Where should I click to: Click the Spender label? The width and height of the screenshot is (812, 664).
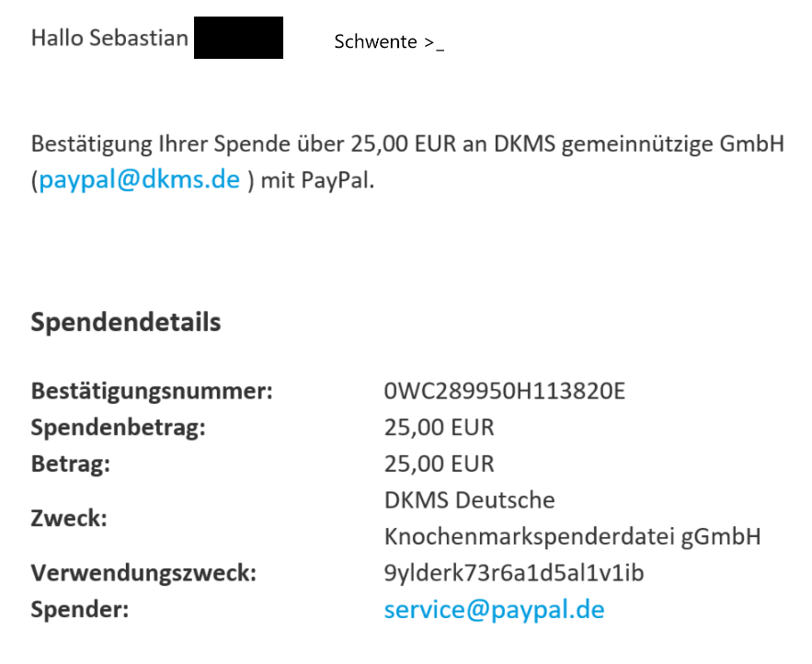(x=80, y=610)
